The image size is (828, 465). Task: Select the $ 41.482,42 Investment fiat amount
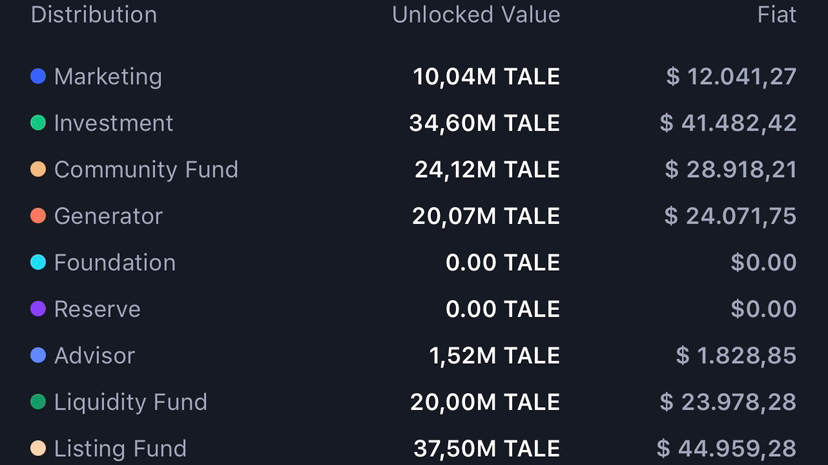click(x=728, y=123)
